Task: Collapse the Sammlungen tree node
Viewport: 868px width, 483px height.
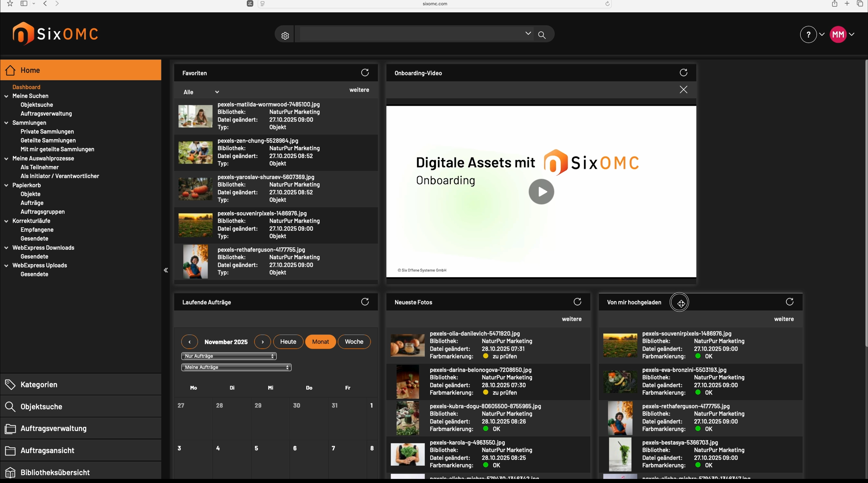Action: [x=6, y=123]
